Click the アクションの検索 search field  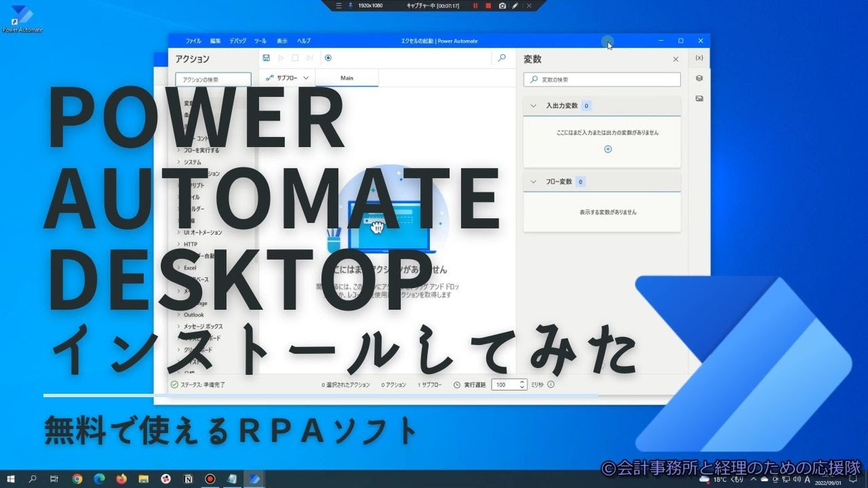point(213,79)
